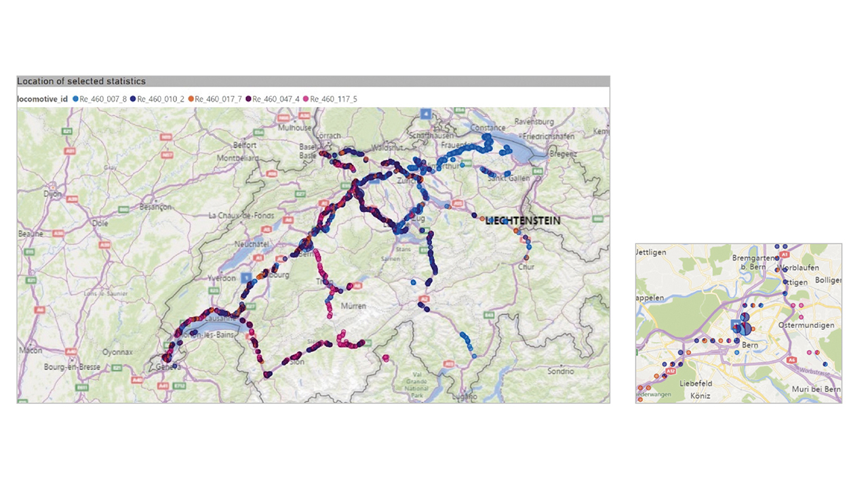
Task: Toggle Re_460_047_4 series in legend
Action: click(276, 99)
